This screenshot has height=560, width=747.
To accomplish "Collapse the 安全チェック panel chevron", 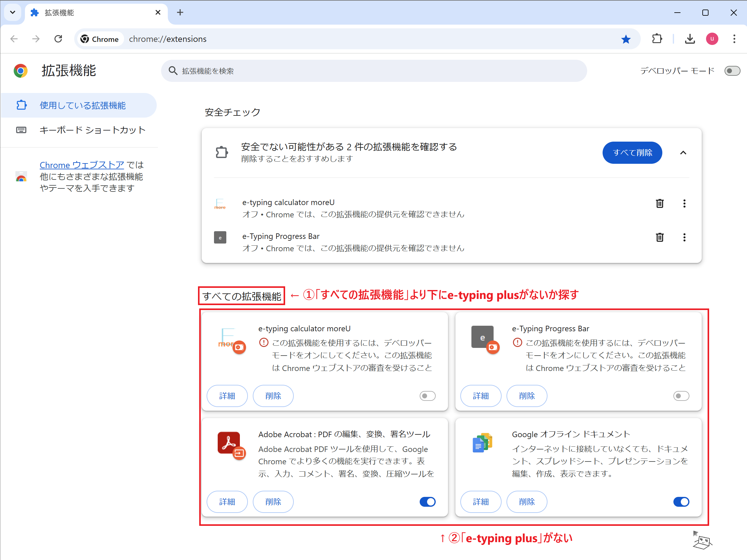I will 683,153.
